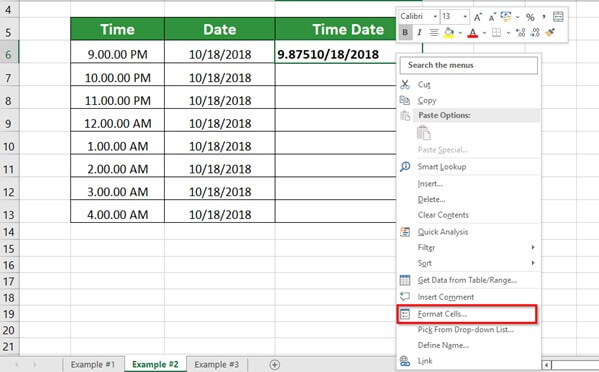Open the fill color dropdown arrow

pyautogui.click(x=460, y=33)
